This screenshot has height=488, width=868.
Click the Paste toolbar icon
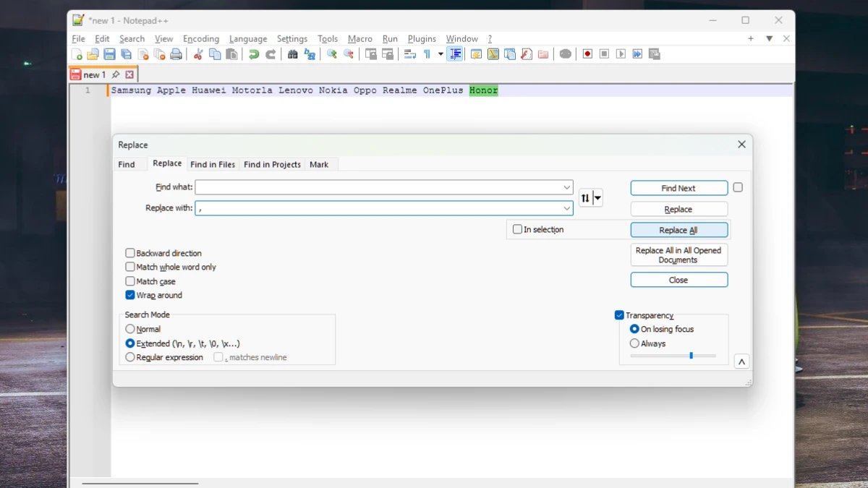(231, 54)
